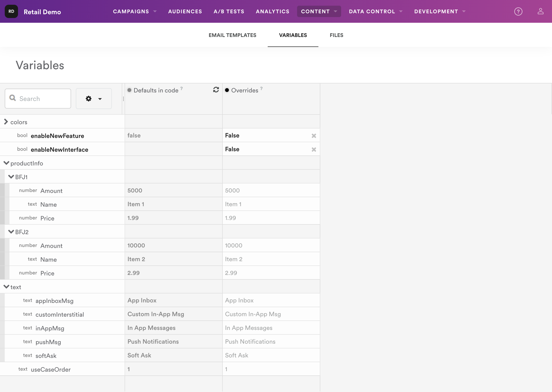Click the refresh defaults in code icon
Image resolution: width=552 pixels, height=392 pixels.
pos(216,90)
